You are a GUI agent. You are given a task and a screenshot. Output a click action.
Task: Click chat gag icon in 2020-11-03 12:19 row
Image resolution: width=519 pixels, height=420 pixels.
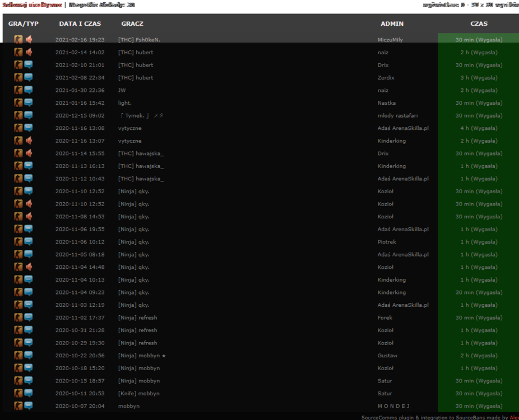tap(29, 305)
